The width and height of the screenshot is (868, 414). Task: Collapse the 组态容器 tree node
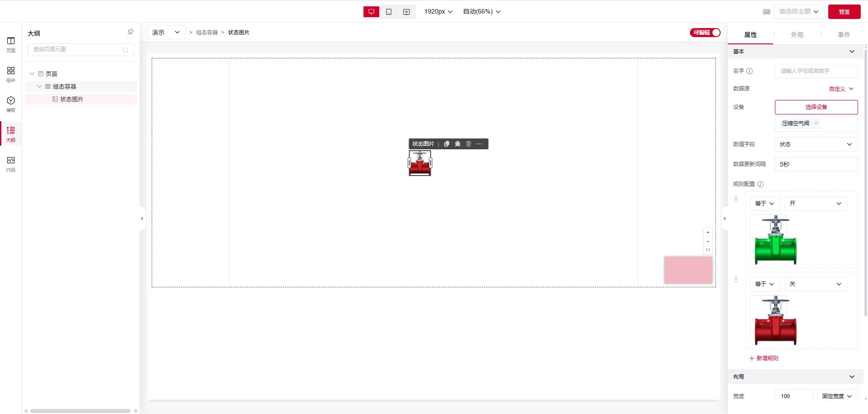click(x=39, y=86)
